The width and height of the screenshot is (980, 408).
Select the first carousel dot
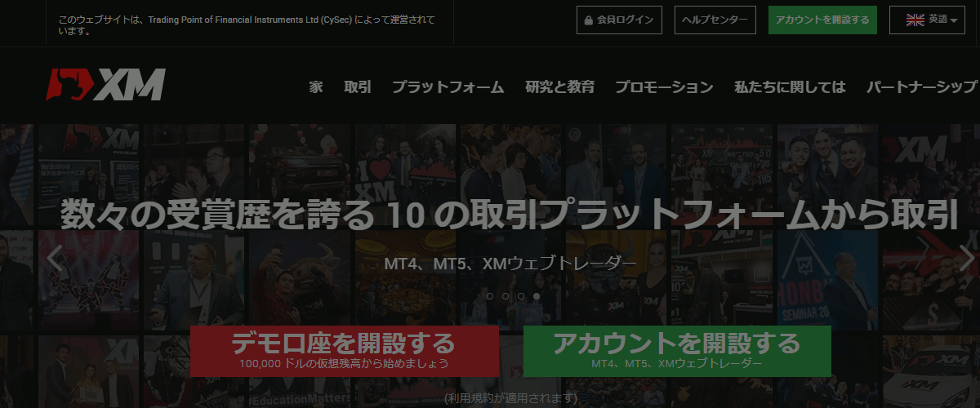(x=490, y=296)
